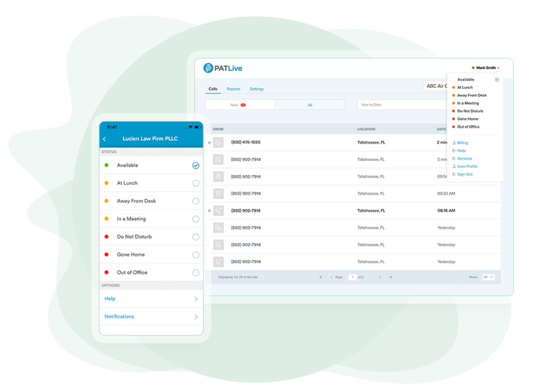
Task: Tap the battery icon in phone status bar
Action: [197, 127]
